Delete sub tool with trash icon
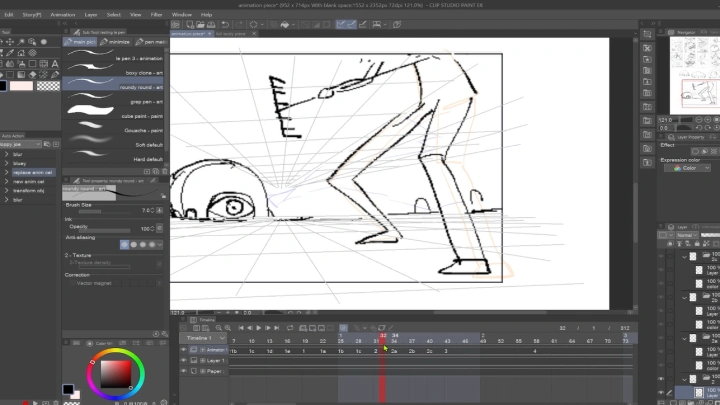 tap(165, 171)
